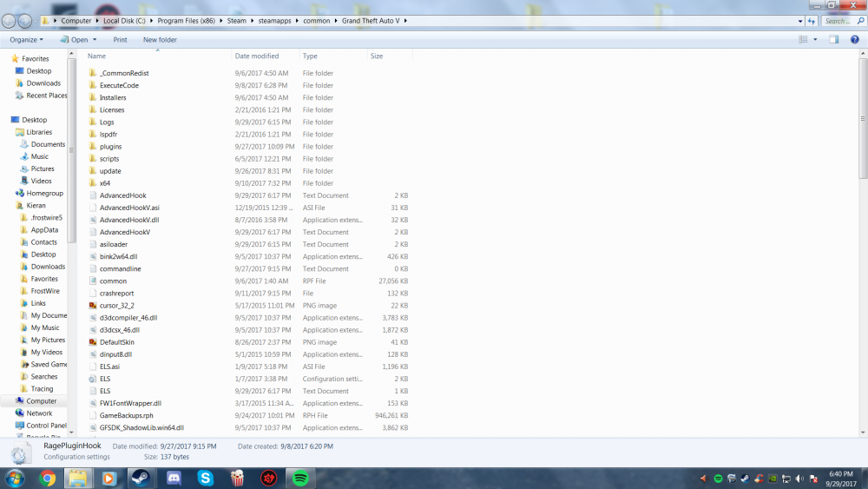Viewport: 868px width, 489px height.
Task: Click the Homegroup icon in sidebar
Action: point(20,194)
